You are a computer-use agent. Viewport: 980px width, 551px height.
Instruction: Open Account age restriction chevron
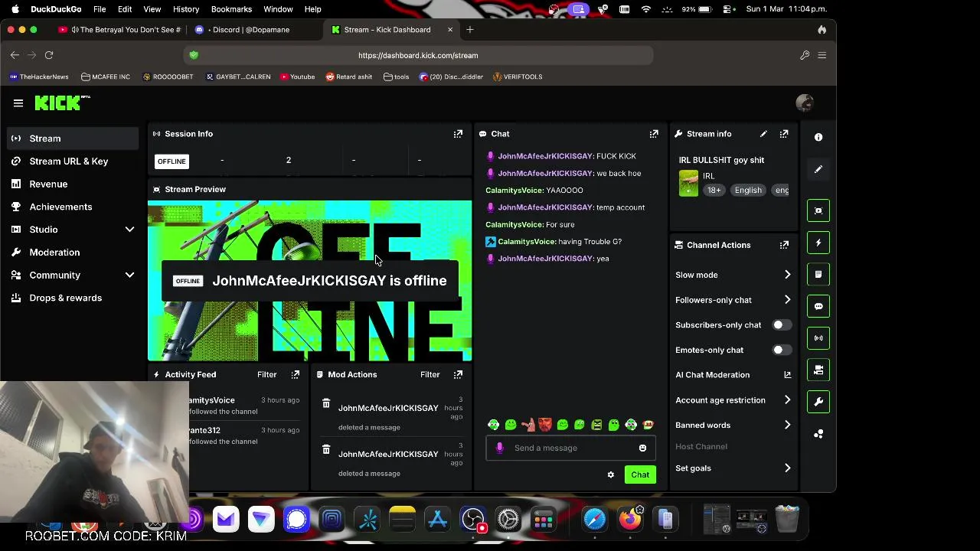click(787, 400)
